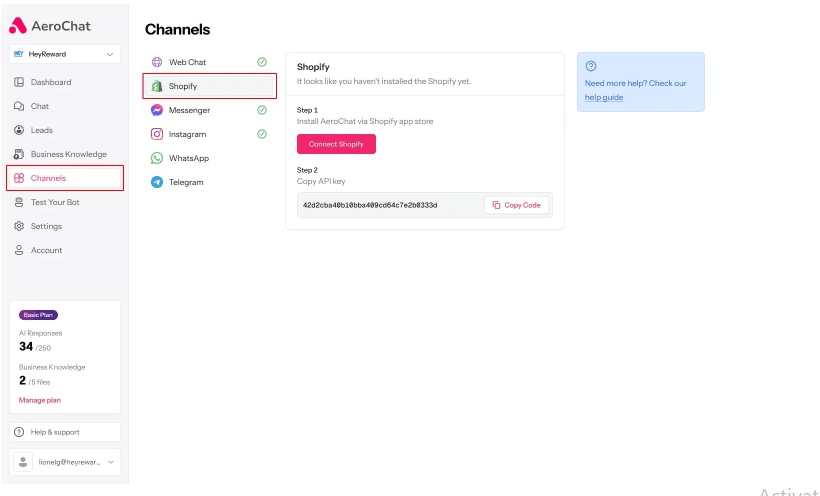
Task: Click the Test Your Bot icon
Action: tap(19, 202)
